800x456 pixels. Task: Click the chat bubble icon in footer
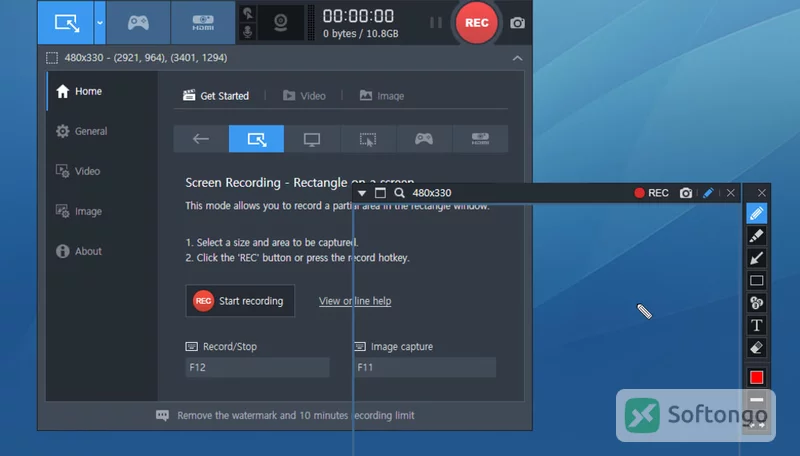pos(162,415)
